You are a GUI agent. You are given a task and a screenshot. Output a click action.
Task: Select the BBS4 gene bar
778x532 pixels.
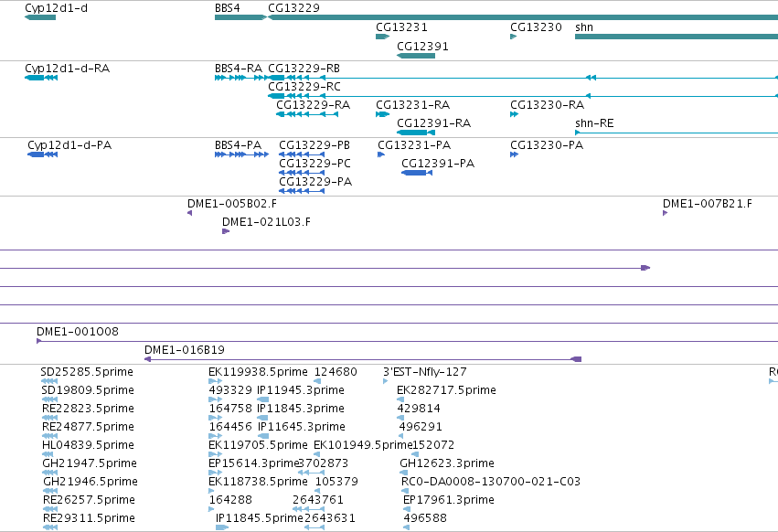(x=240, y=17)
